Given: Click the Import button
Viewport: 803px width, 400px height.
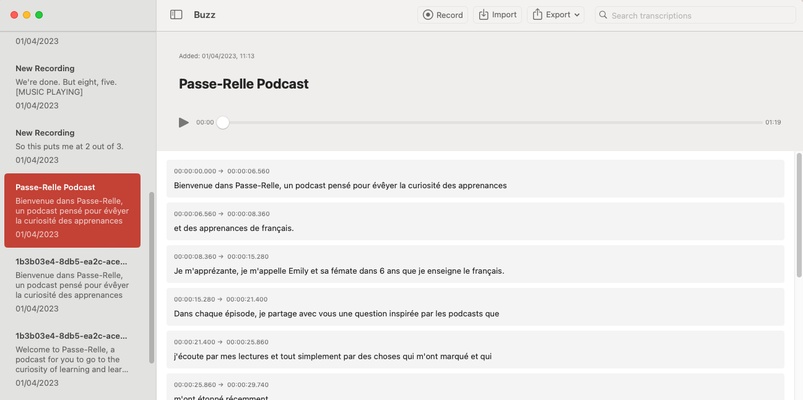Looking at the screenshot, I should [497, 15].
